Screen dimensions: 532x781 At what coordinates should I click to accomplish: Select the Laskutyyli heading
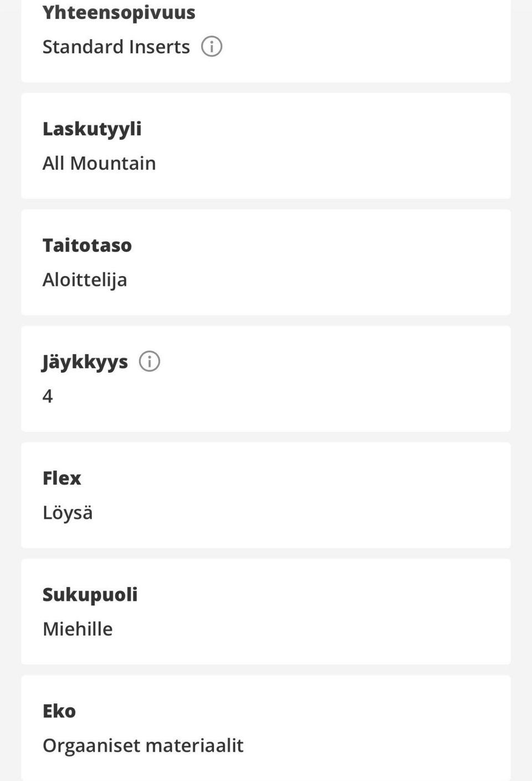point(92,129)
